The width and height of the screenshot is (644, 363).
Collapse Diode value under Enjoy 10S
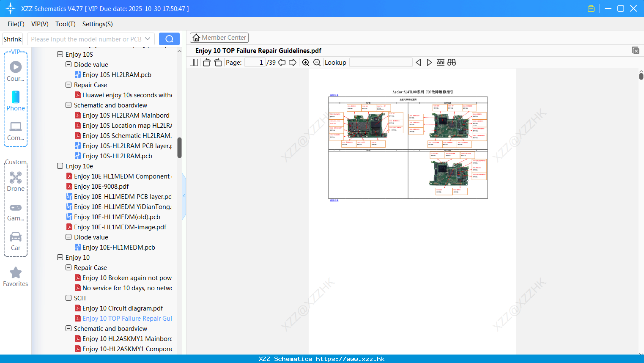coord(69,64)
